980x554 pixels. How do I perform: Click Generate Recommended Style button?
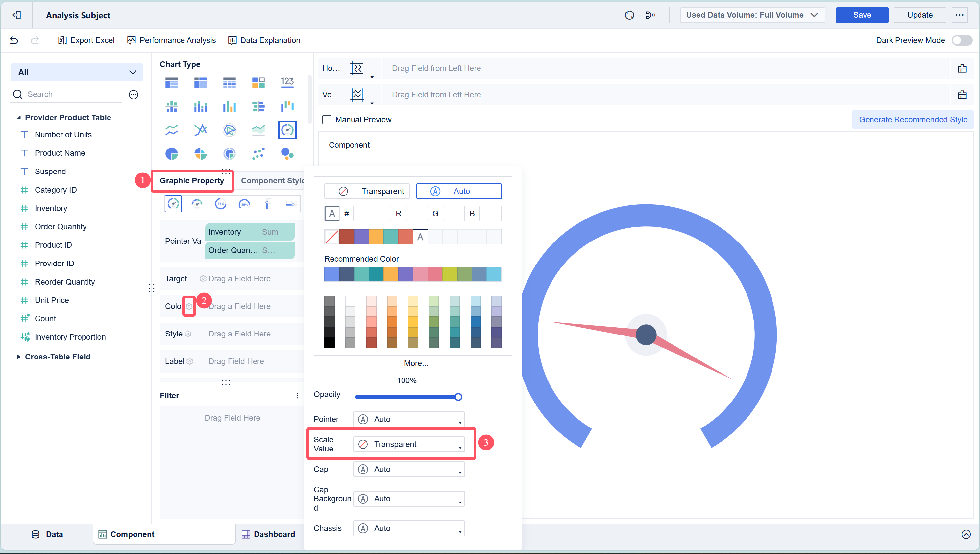tap(913, 120)
